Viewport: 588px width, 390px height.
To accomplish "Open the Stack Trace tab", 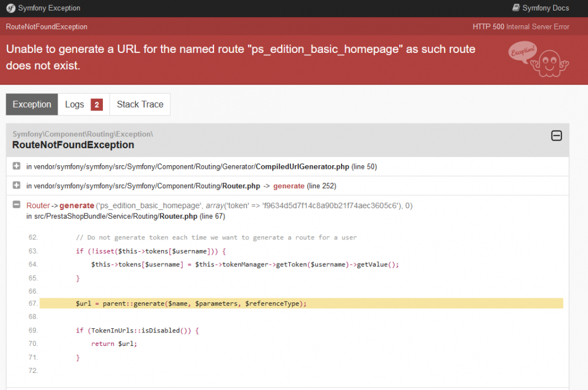I will point(140,104).
